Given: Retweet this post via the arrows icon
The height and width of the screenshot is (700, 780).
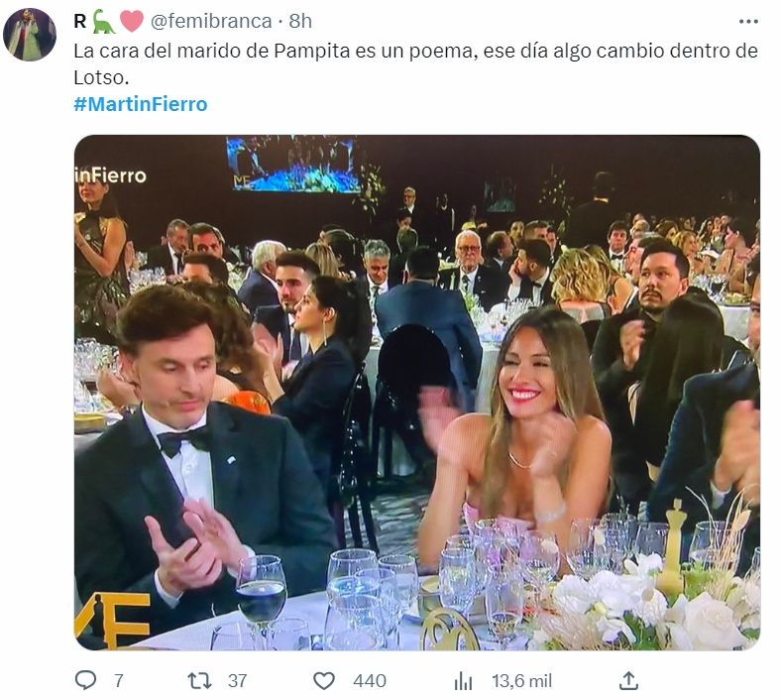Looking at the screenshot, I should click(x=199, y=680).
